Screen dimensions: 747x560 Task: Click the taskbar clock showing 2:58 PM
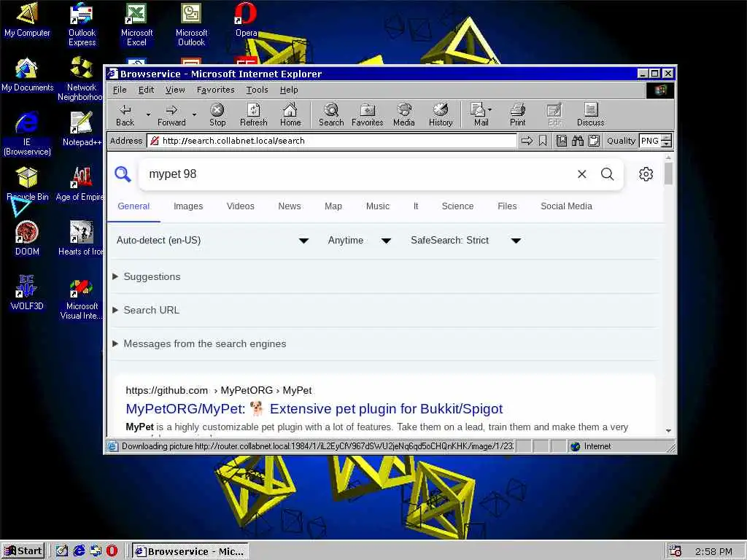pos(713,551)
